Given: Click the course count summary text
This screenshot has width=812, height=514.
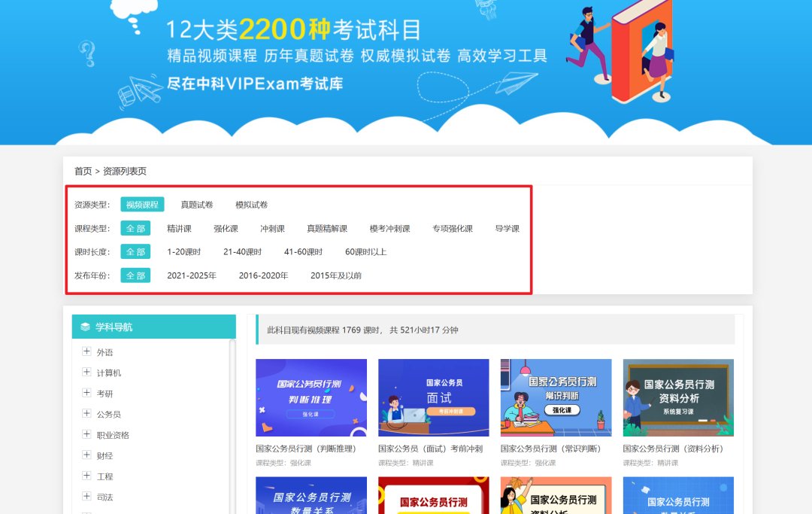Looking at the screenshot, I should coord(362,330).
